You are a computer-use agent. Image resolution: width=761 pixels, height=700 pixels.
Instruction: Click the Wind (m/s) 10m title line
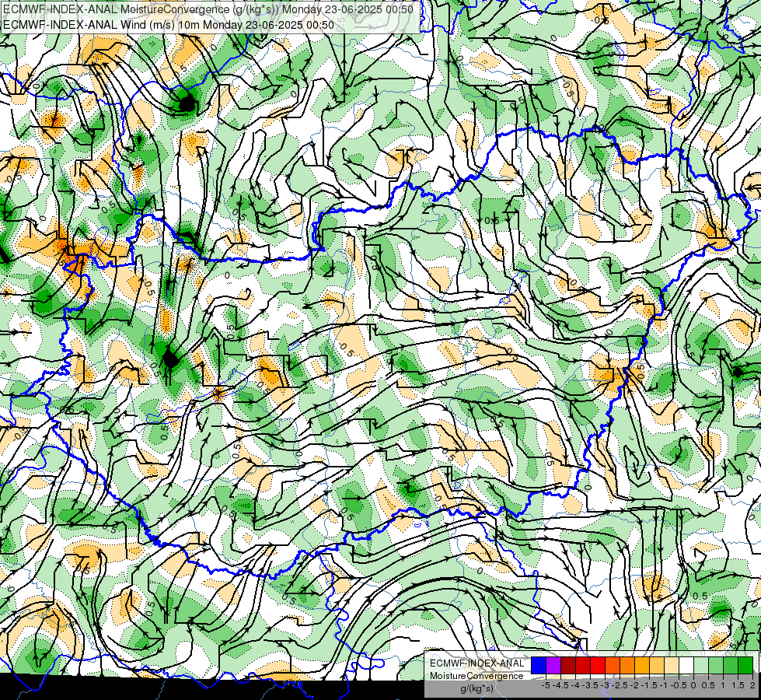[169, 24]
